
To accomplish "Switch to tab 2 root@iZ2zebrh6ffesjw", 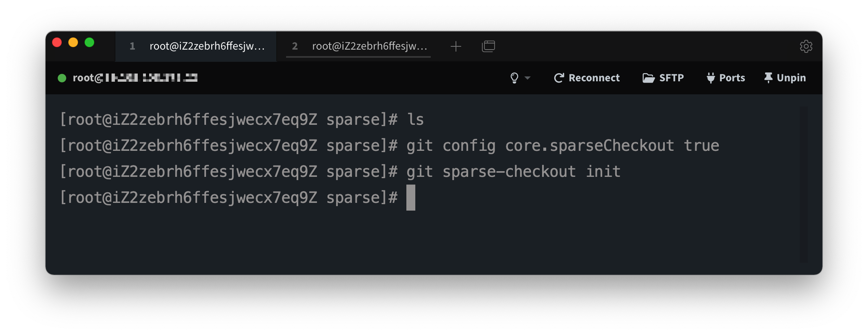I will click(358, 46).
